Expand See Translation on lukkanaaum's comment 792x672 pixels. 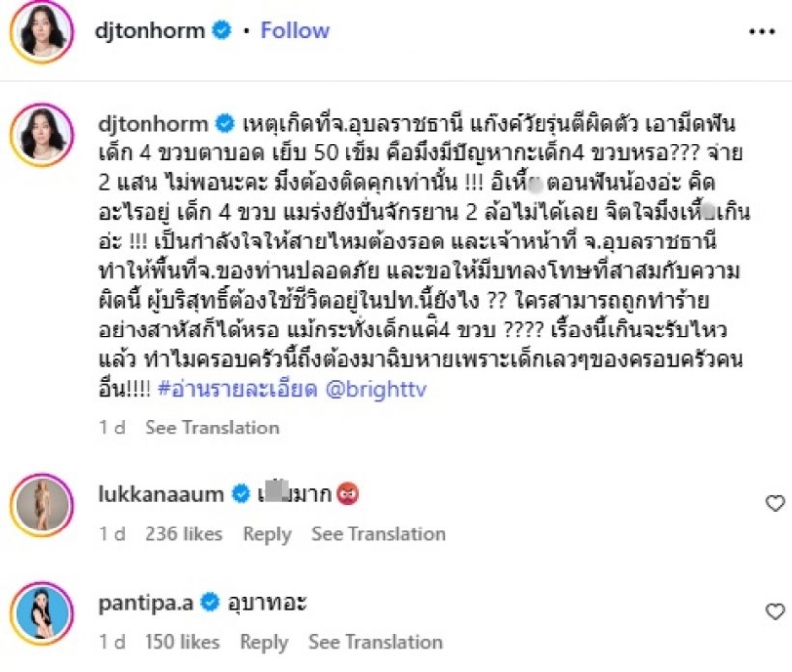click(378, 534)
